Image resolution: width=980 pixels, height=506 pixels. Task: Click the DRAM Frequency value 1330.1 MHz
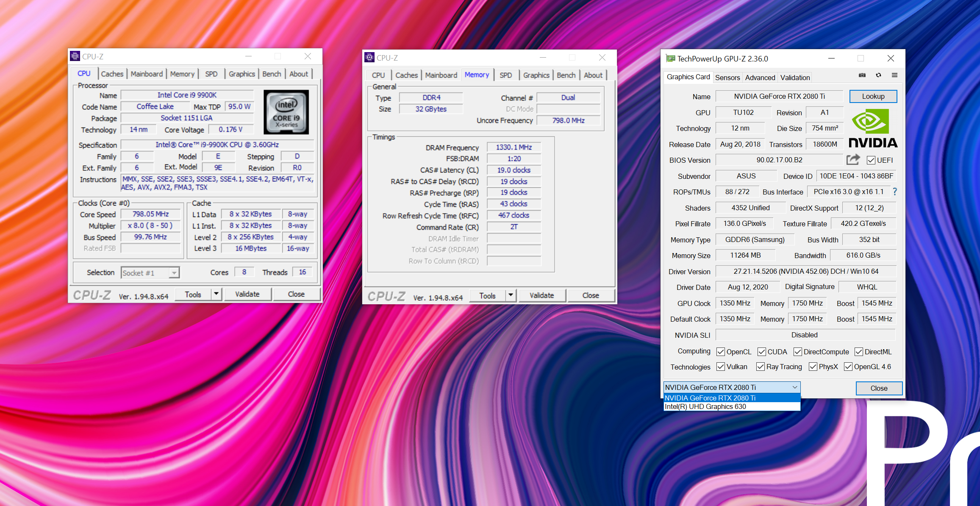pyautogui.click(x=514, y=147)
